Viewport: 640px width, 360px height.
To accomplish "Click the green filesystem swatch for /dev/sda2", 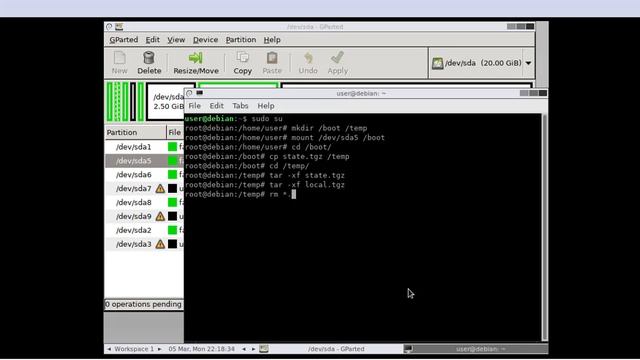I will tap(173, 230).
